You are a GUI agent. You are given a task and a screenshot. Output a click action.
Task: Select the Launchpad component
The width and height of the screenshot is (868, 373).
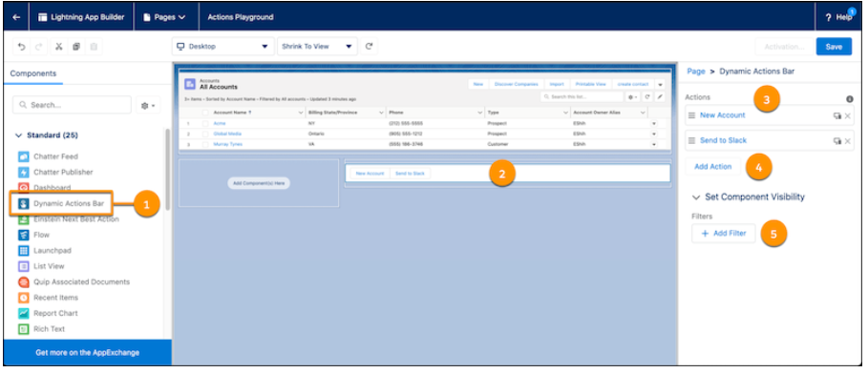point(44,251)
